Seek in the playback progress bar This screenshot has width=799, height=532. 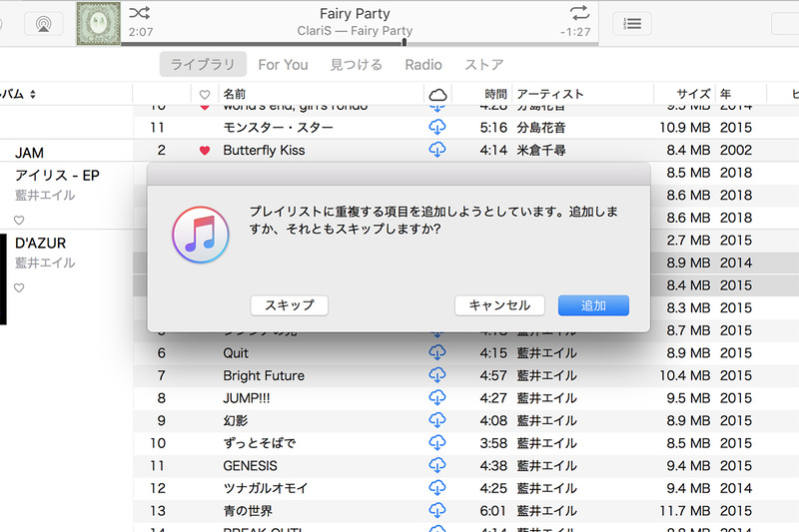[360, 44]
